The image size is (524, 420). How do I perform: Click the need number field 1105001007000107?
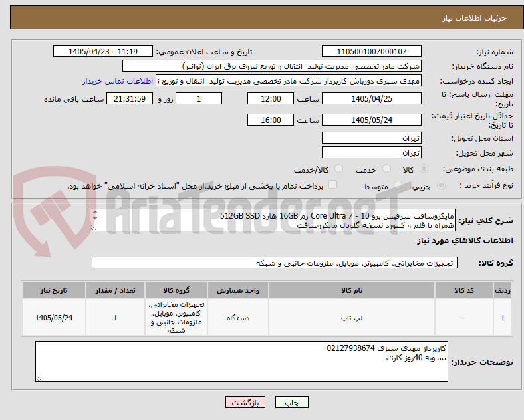tap(372, 51)
